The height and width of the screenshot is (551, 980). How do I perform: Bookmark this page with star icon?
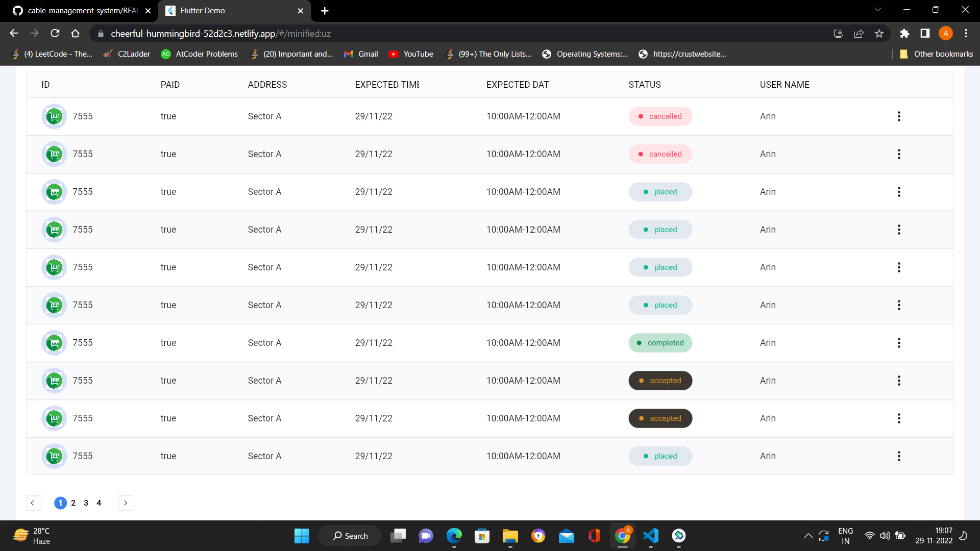coord(879,34)
